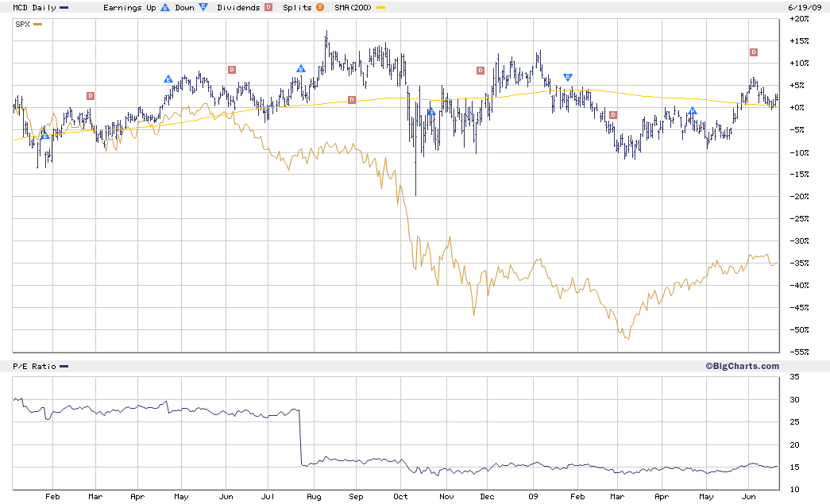Click the -35% axis value

(799, 263)
